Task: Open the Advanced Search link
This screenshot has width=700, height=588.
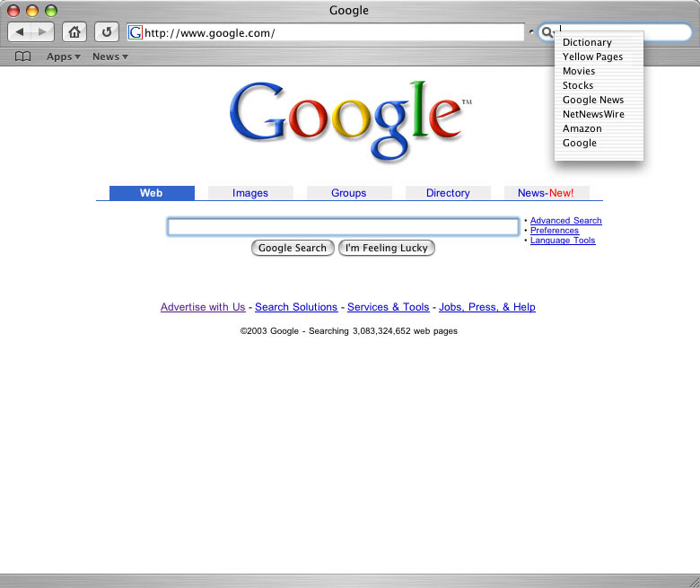Action: (565, 221)
